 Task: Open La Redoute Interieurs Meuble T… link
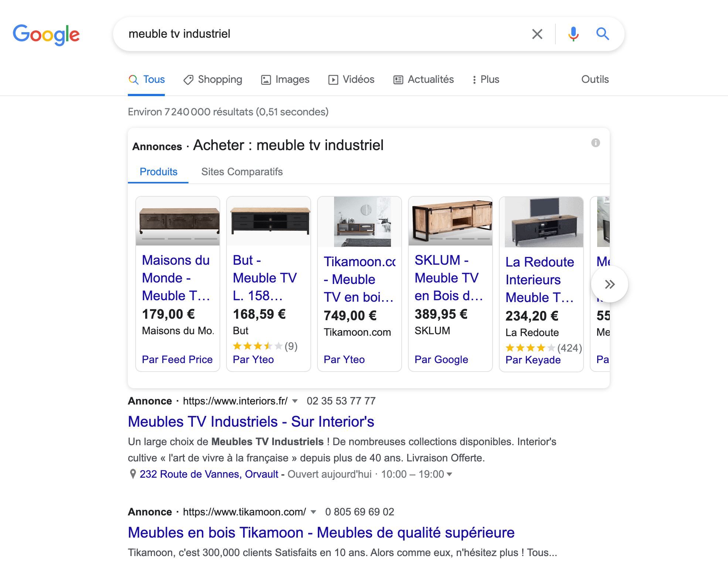click(x=540, y=280)
